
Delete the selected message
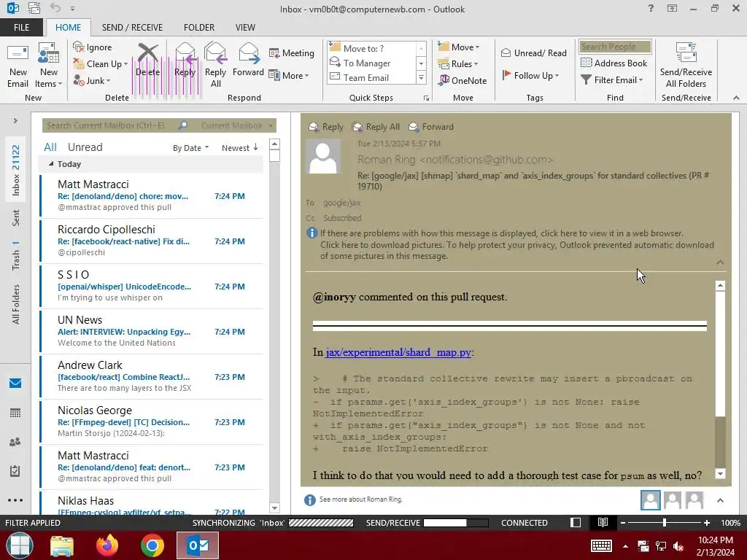coord(147,61)
